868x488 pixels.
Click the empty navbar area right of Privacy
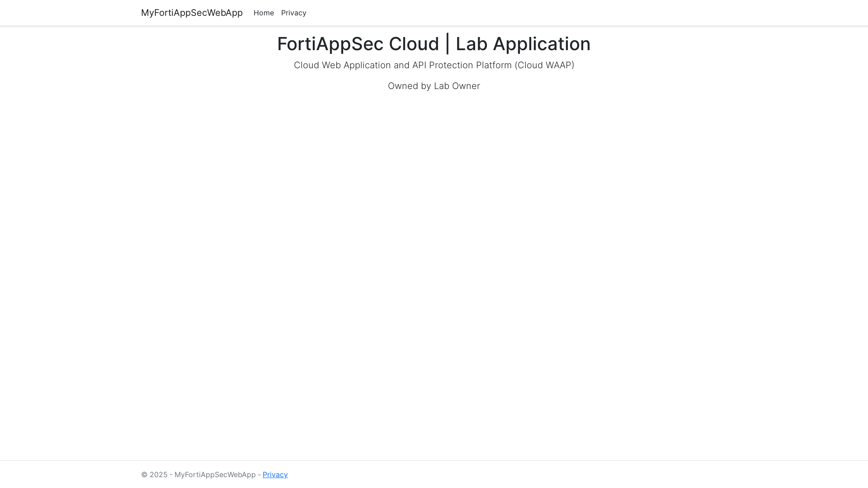(542, 13)
